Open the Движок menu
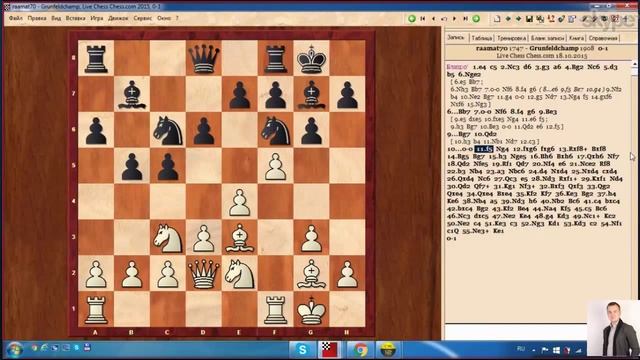The width and height of the screenshot is (640, 360). tap(118, 18)
